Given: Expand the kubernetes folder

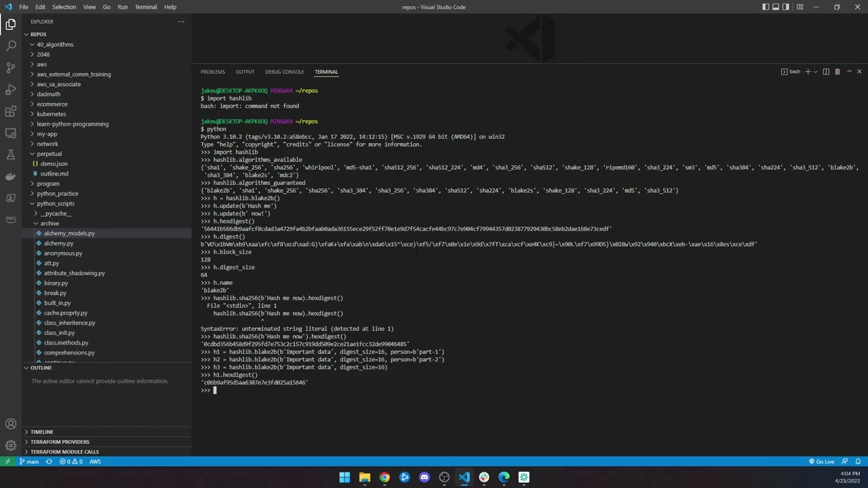Looking at the screenshot, I should [51, 114].
